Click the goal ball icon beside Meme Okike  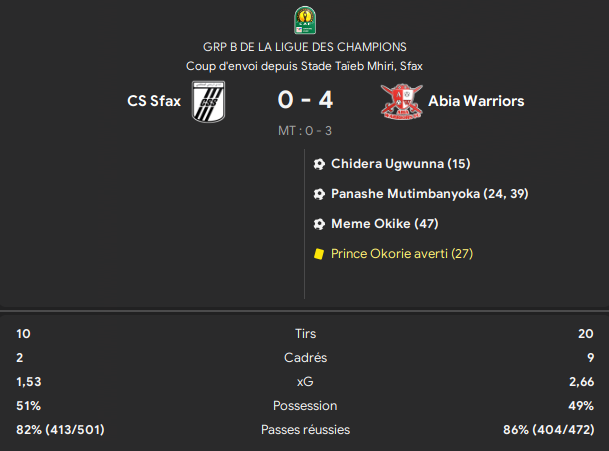pos(319,224)
